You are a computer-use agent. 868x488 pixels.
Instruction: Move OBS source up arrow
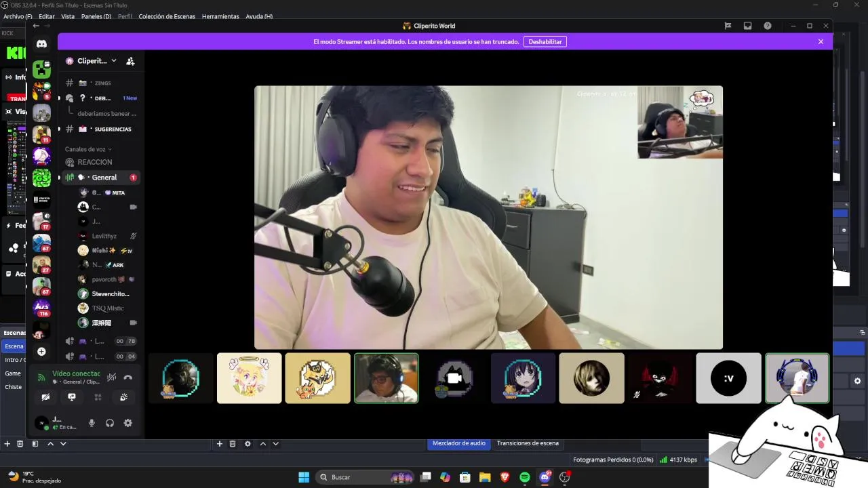[x=263, y=444]
